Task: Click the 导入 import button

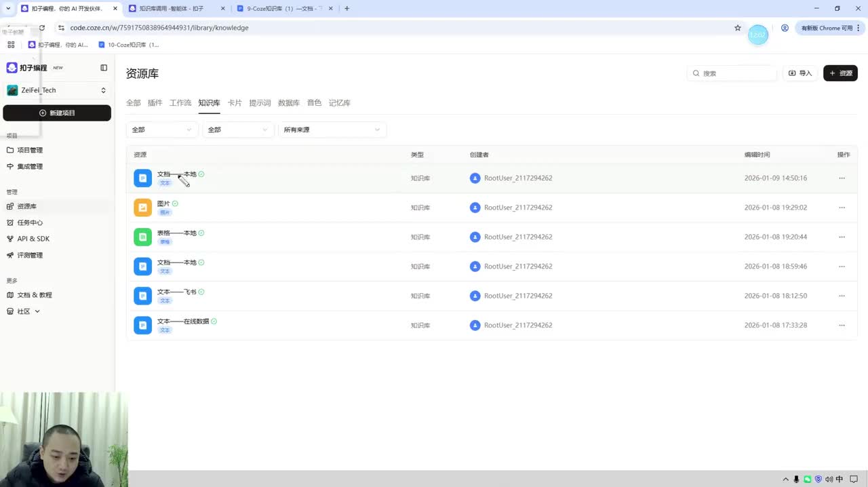Action: [x=800, y=73]
